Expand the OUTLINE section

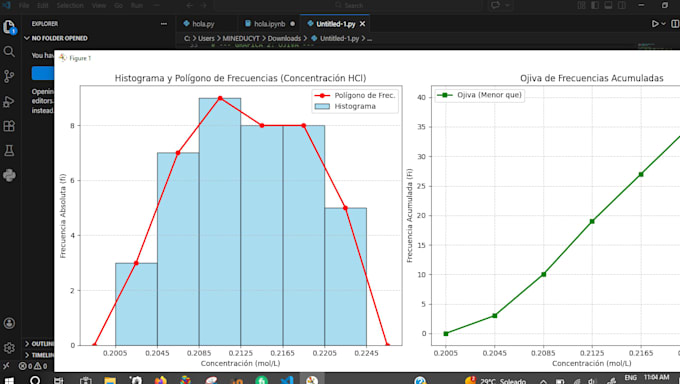tap(39, 344)
